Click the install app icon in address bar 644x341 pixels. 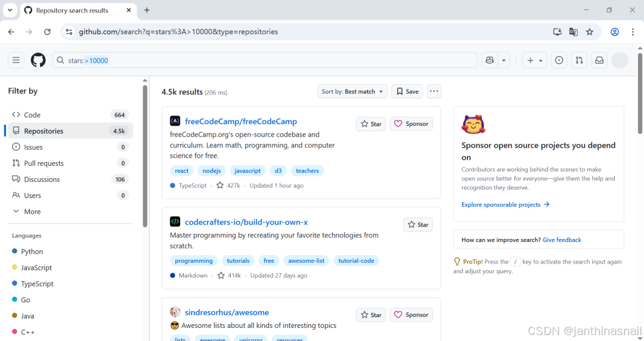[x=558, y=32]
